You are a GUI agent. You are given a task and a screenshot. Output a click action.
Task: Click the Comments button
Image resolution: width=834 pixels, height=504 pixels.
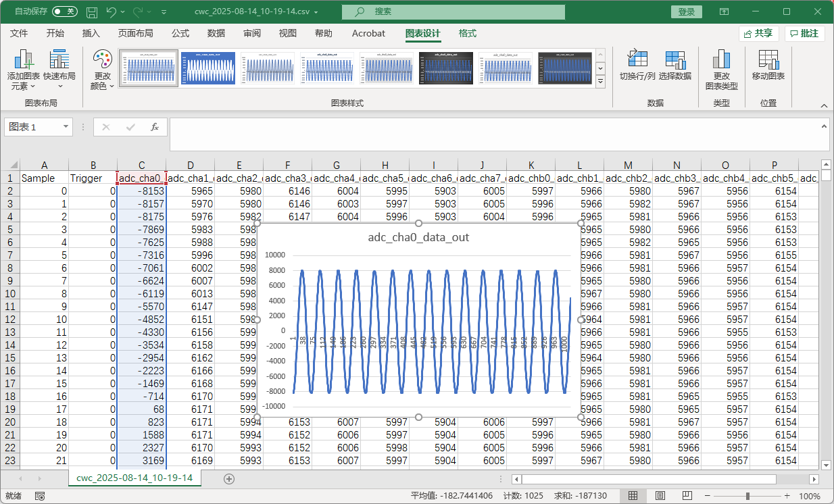804,33
